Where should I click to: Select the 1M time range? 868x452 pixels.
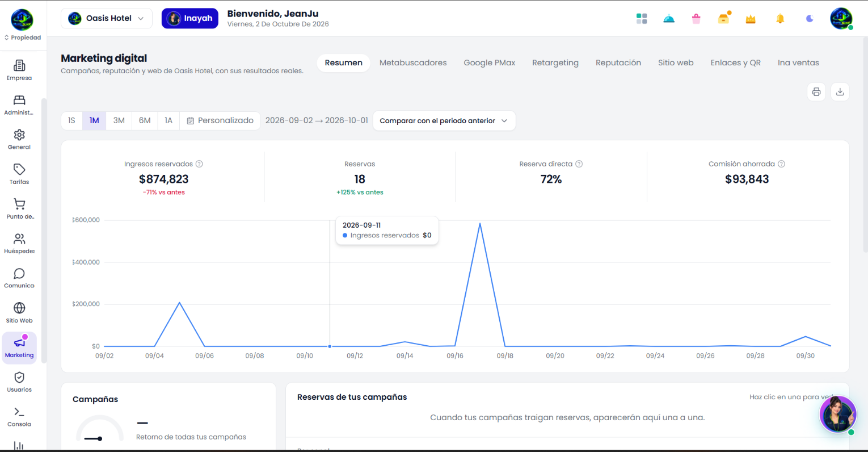coord(94,121)
